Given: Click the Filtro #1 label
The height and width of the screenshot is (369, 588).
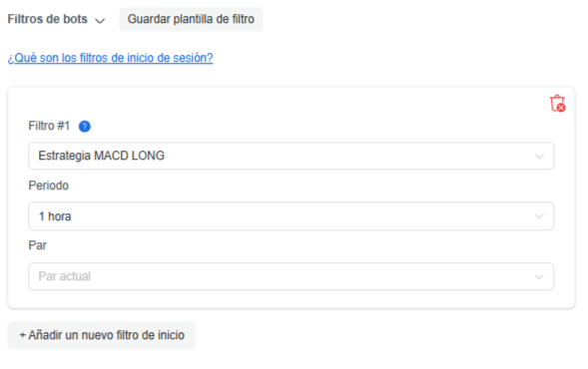Looking at the screenshot, I should (49, 126).
